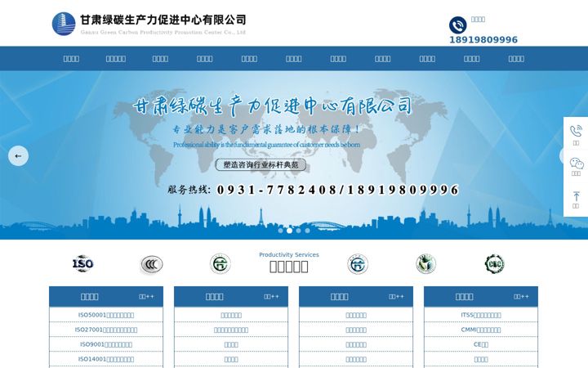Click the banner button 塑造咨询行业标杆典范
The height and width of the screenshot is (368, 588).
point(261,164)
